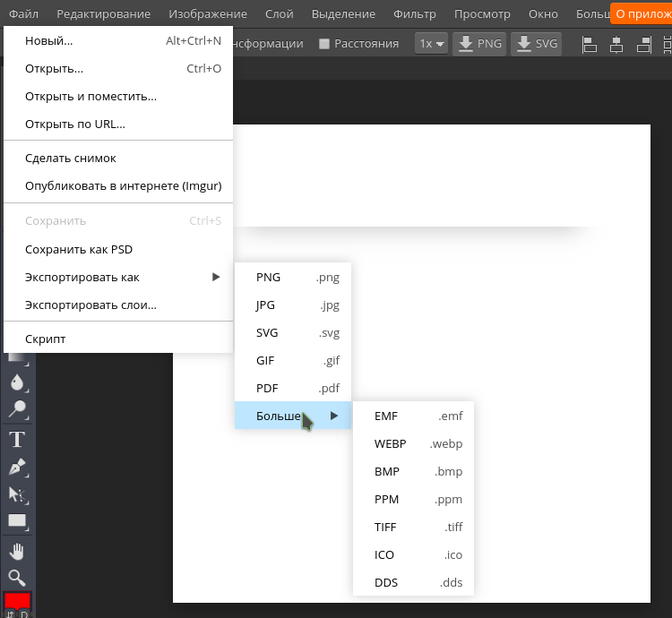The height and width of the screenshot is (618, 672).
Task: Select the Pen tool
Action: (17, 467)
